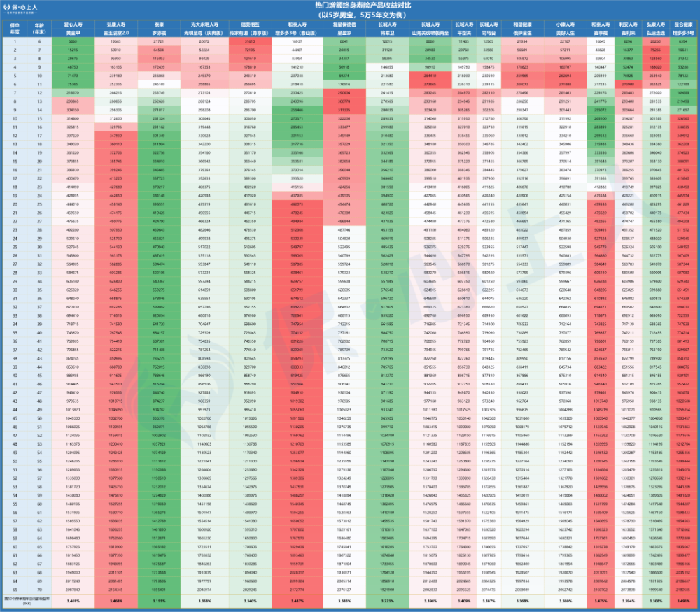Image resolution: width=700 pixels, height=612 pixels.
Task: Click the cell with value 141210
Action: click(297, 67)
